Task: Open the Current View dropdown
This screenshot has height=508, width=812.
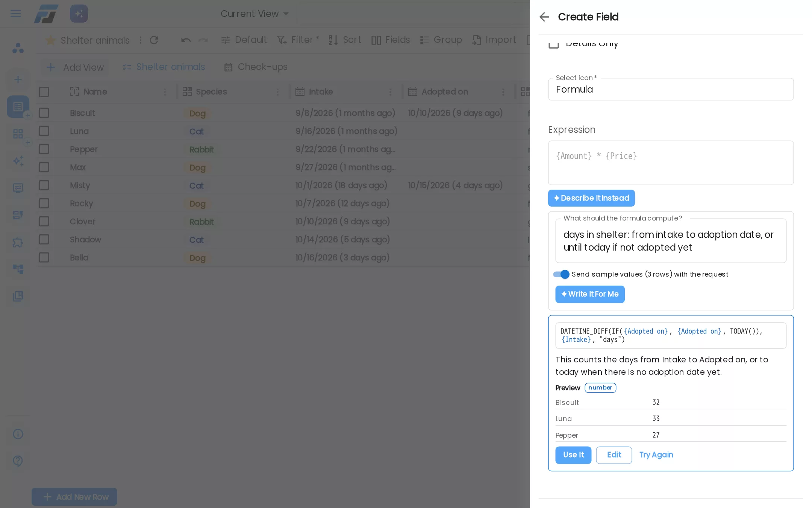Action: 255,14
